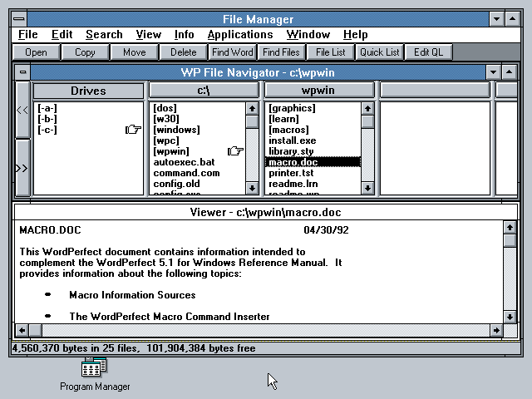The image size is (532, 399).
Task: Click the Viewer horizontal scroll left arrow
Action: [x=22, y=330]
